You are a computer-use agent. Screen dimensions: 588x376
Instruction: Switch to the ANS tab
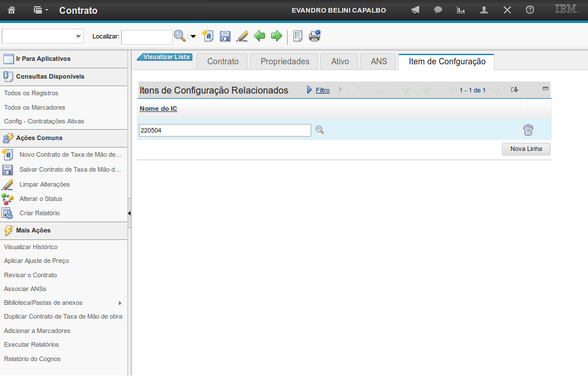379,61
